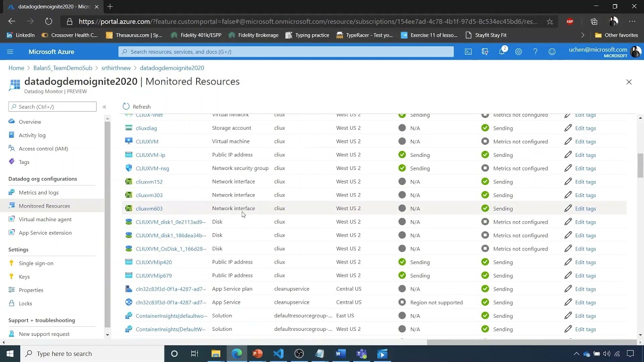Viewport: 644px width, 362px height.
Task: Open the CLIUXVM virtual machine link
Action: pyautogui.click(x=147, y=142)
